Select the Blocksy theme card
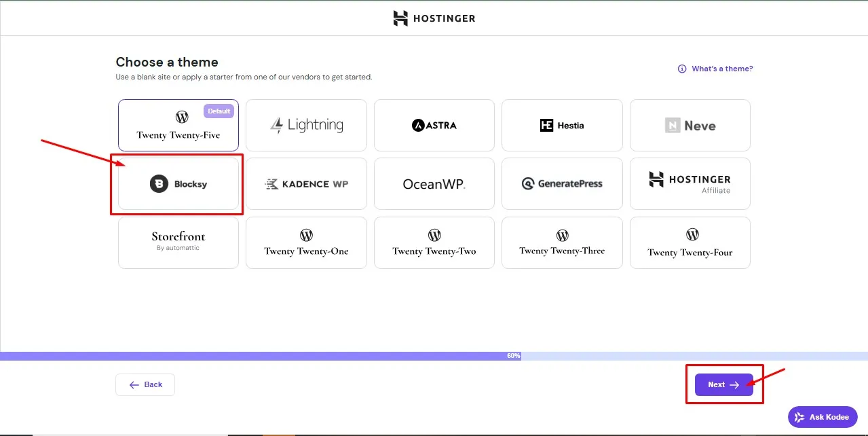Screen dimensions: 868x436 [x=178, y=184]
